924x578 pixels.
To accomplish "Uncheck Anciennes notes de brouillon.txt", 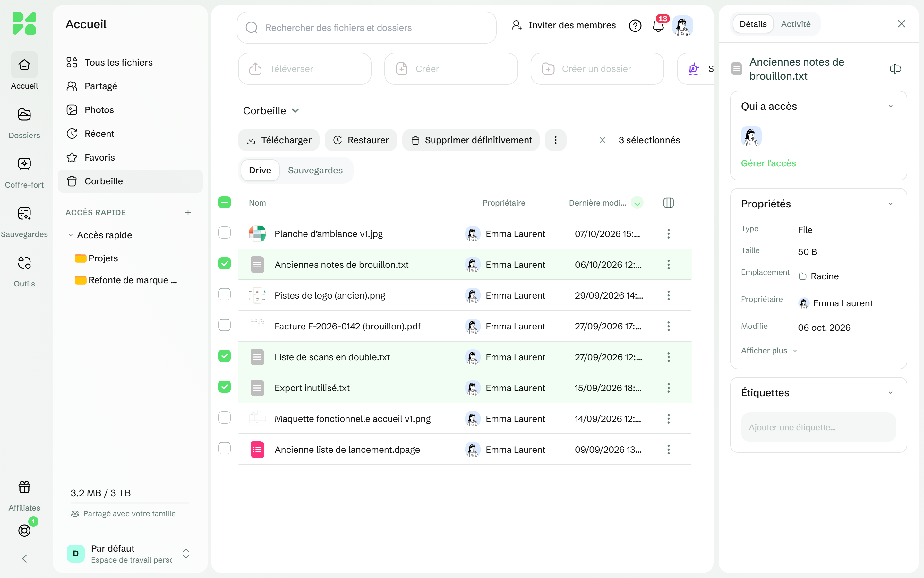I will pos(225,264).
